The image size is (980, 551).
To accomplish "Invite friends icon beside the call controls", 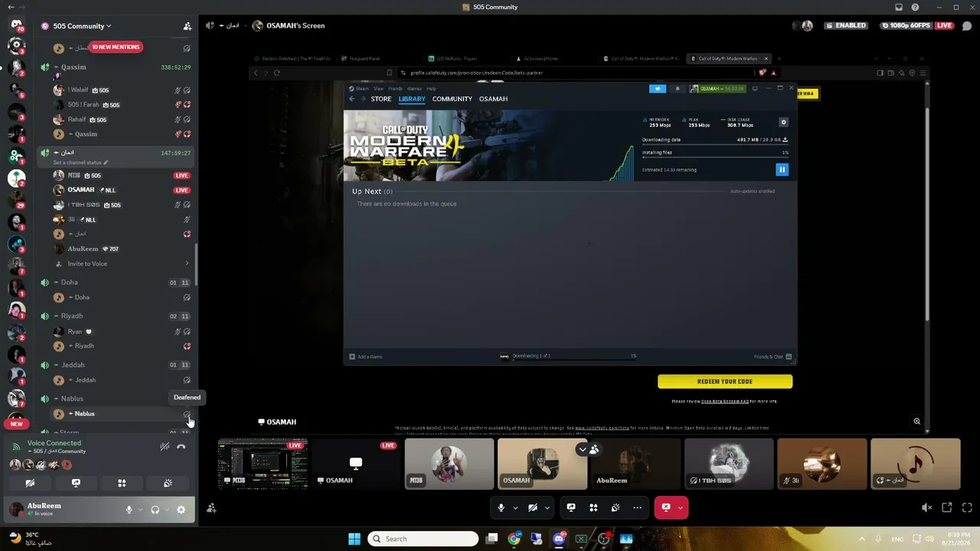I will point(211,508).
